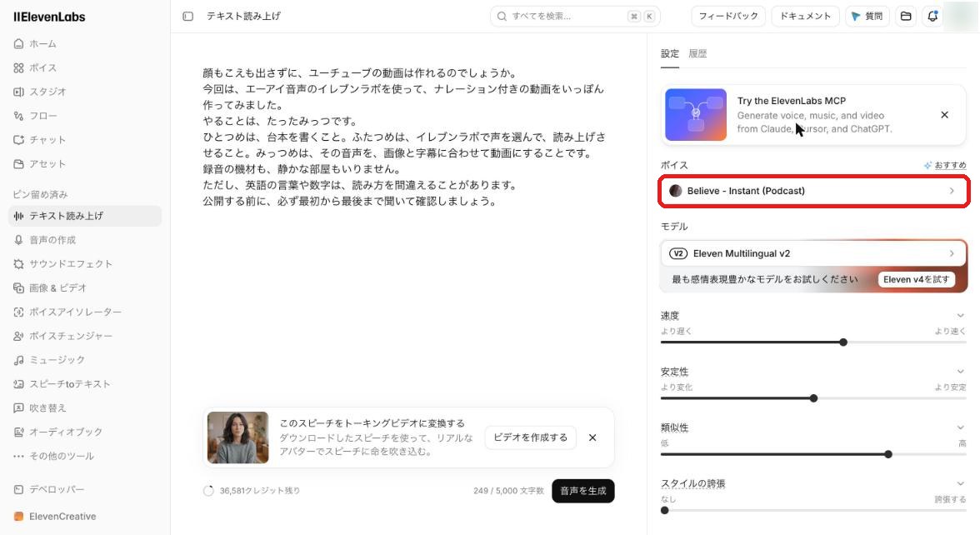
Task: Toggle the sidebar panel icon
Action: click(188, 17)
